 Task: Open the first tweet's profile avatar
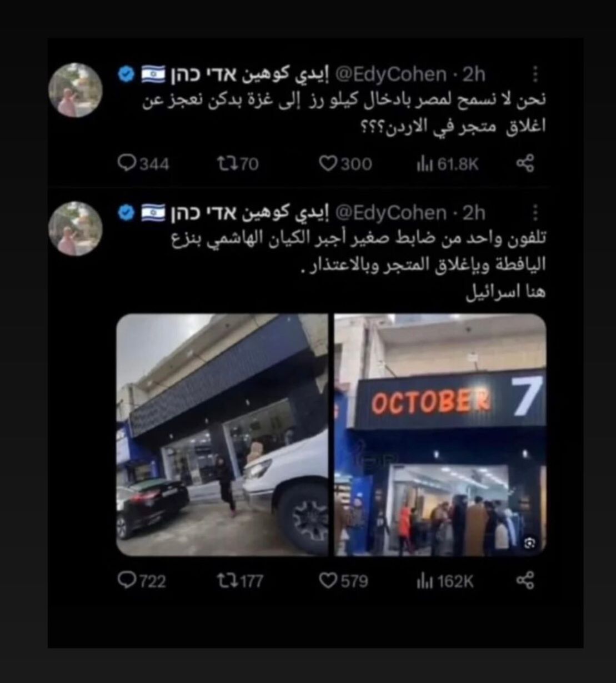76,90
